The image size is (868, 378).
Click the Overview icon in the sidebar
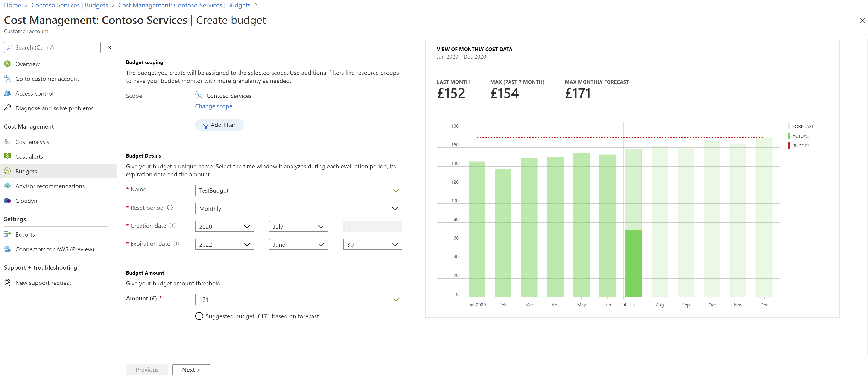coord(7,64)
